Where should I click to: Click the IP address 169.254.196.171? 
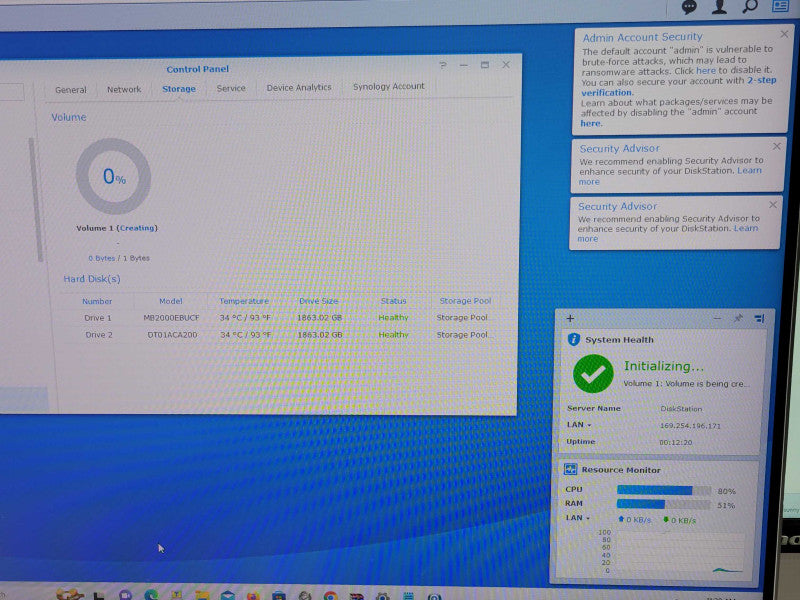tap(690, 426)
